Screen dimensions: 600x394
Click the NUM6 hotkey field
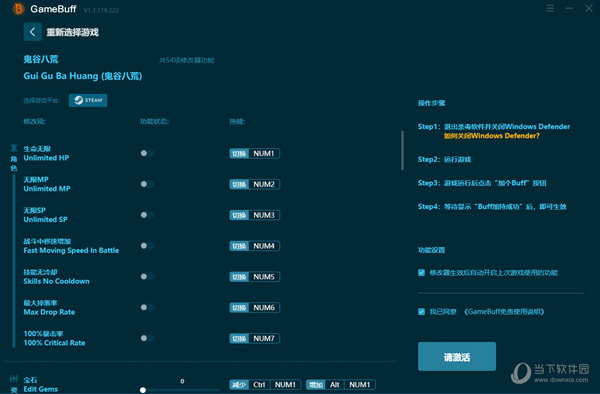254,308
